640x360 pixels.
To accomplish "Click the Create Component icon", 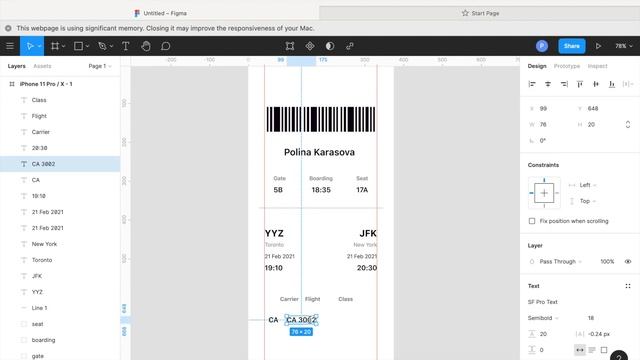I will click(x=310, y=46).
